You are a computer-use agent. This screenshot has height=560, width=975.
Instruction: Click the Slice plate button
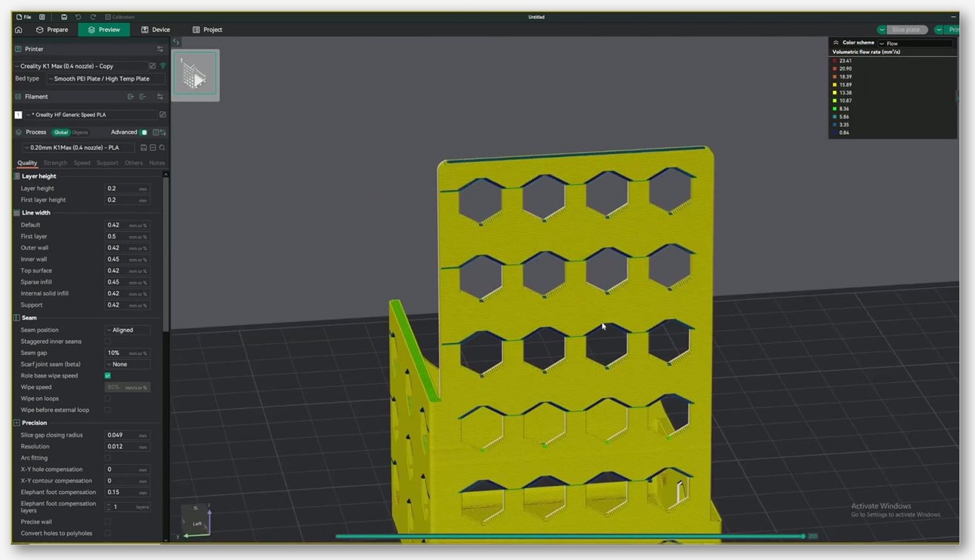pos(906,30)
